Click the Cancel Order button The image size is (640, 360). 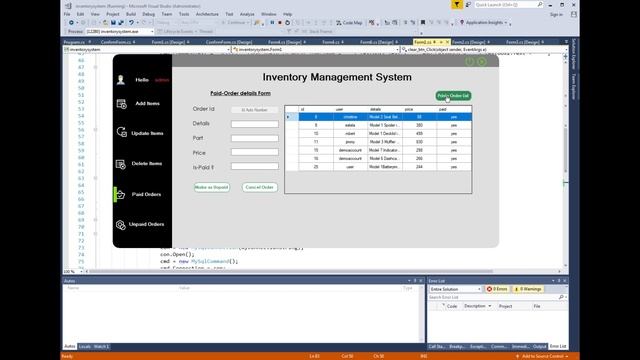pos(260,187)
